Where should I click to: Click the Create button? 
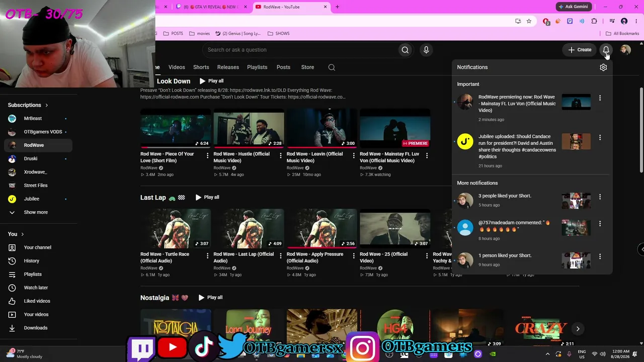point(580,50)
